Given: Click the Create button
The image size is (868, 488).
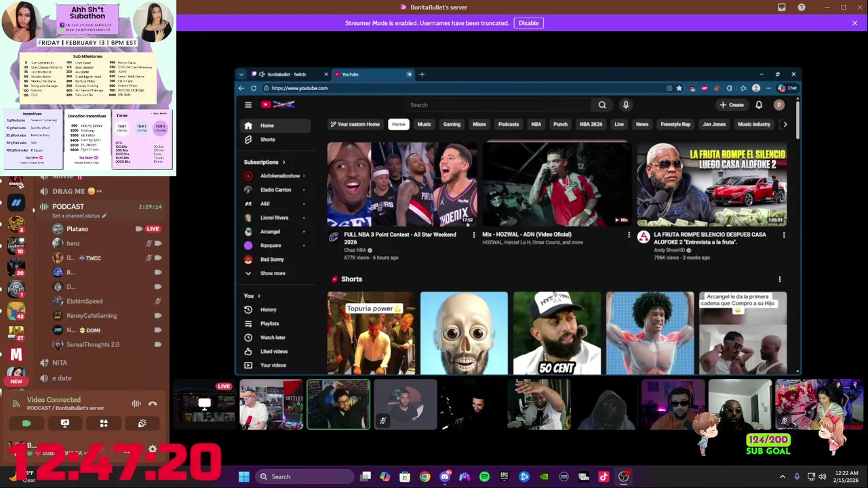Looking at the screenshot, I should pyautogui.click(x=732, y=105).
